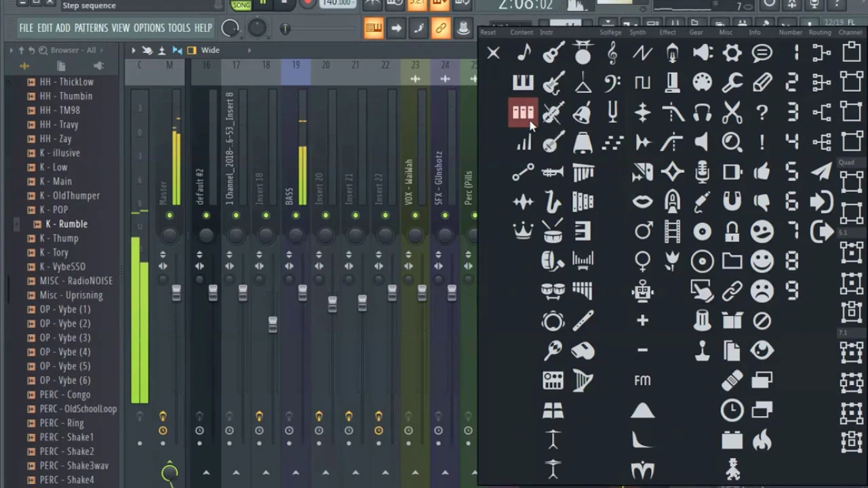The width and height of the screenshot is (868, 488).
Task: Choose the music note icon
Action: coord(524,52)
